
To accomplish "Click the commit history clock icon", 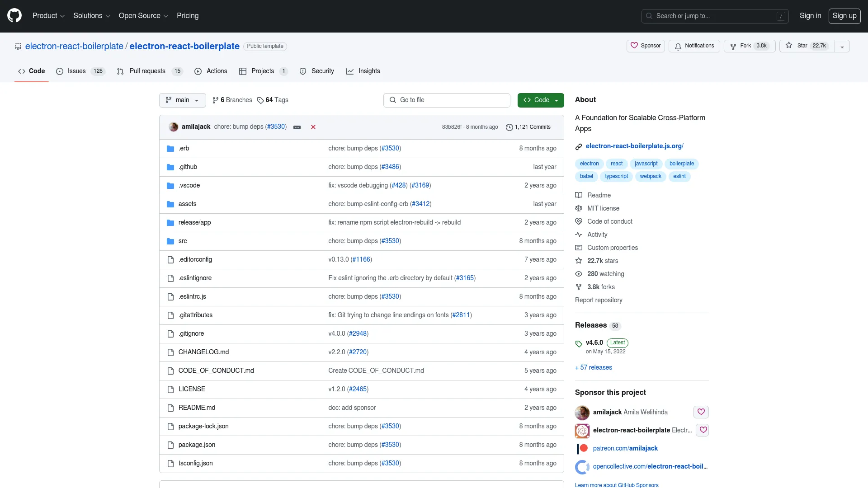I will click(509, 127).
